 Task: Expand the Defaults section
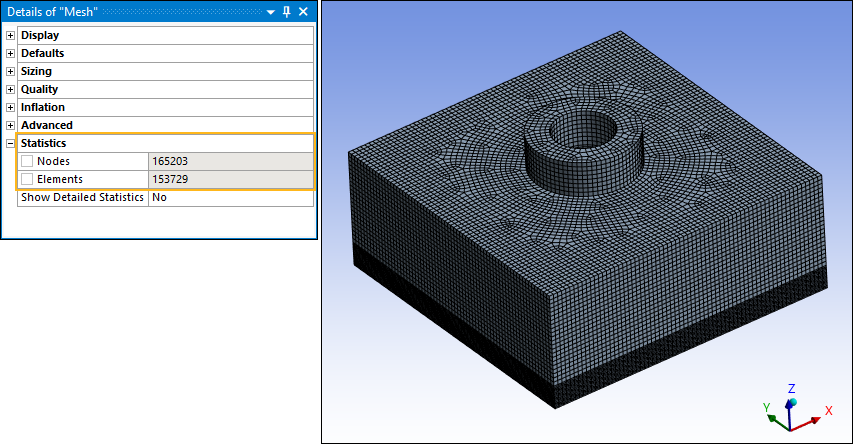pyautogui.click(x=11, y=53)
